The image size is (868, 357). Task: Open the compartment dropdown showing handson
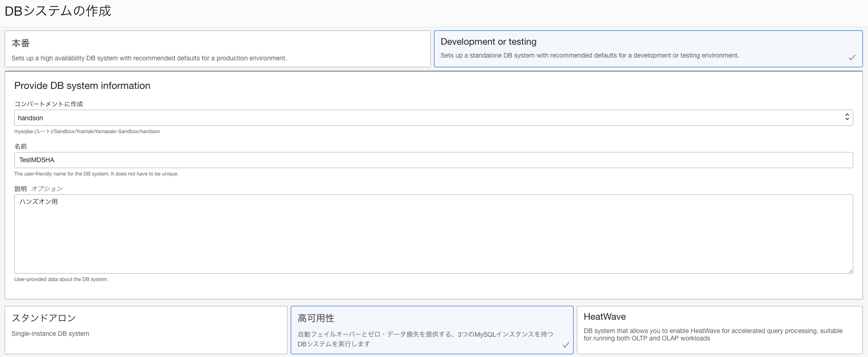tap(433, 118)
